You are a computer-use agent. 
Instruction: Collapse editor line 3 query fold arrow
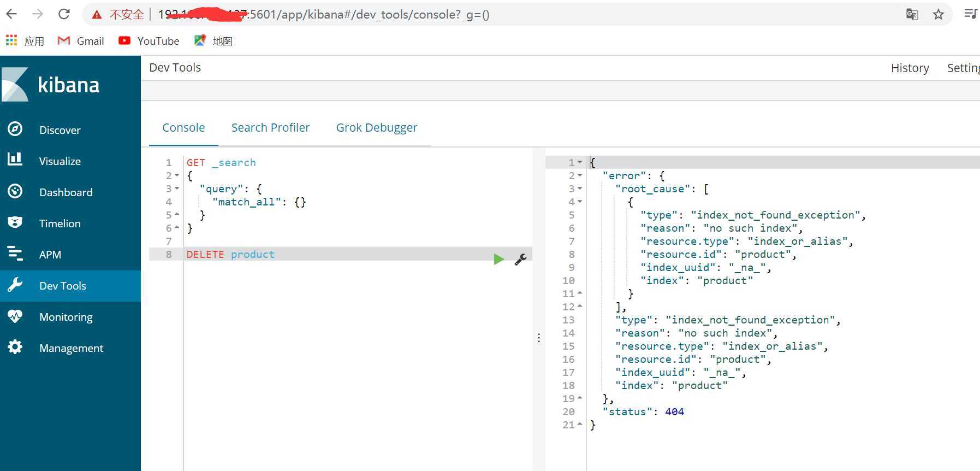[177, 189]
